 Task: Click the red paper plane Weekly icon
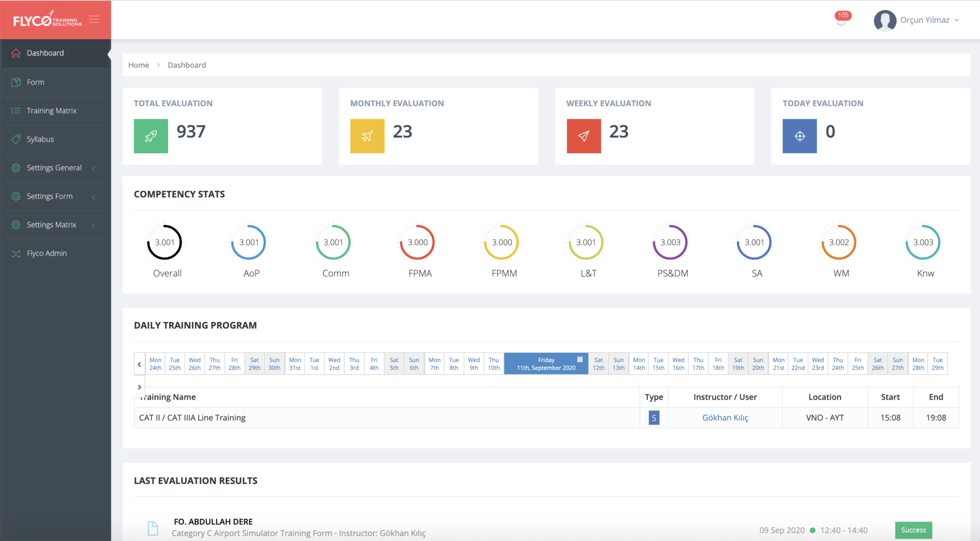point(583,136)
